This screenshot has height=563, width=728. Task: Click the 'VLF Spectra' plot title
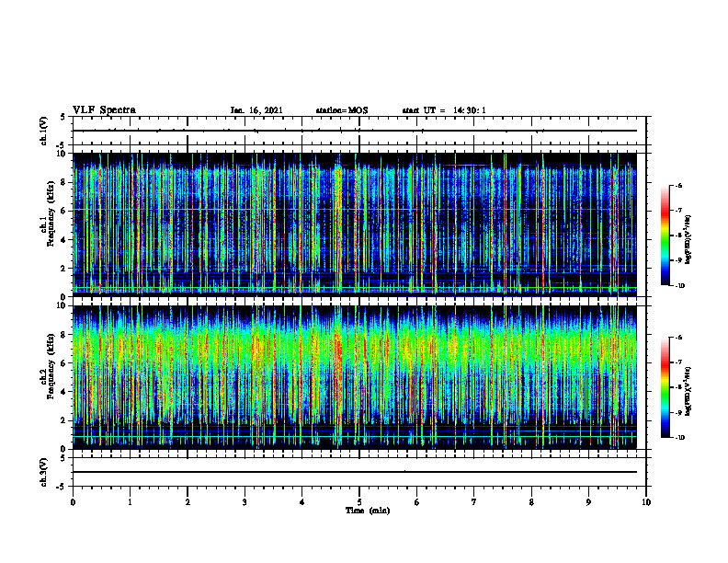[104, 110]
